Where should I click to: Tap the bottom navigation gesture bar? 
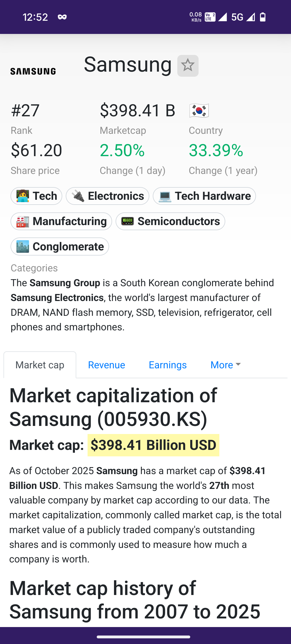143,637
